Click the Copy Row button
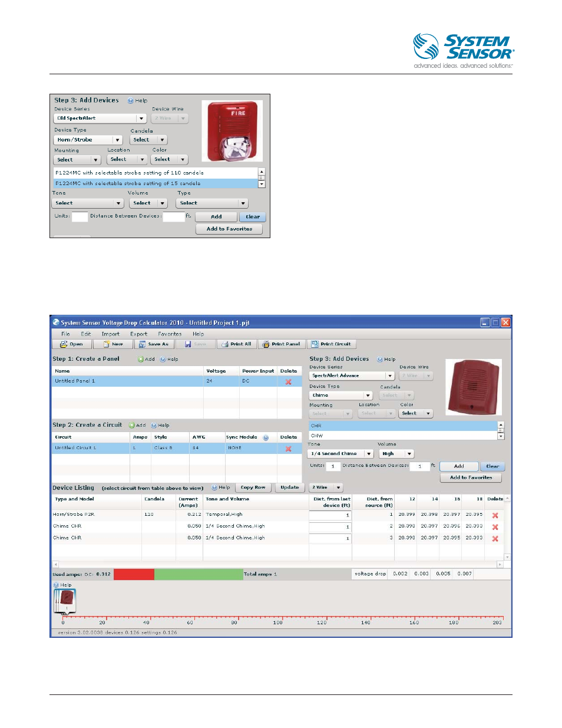562x728 pixels. [253, 487]
